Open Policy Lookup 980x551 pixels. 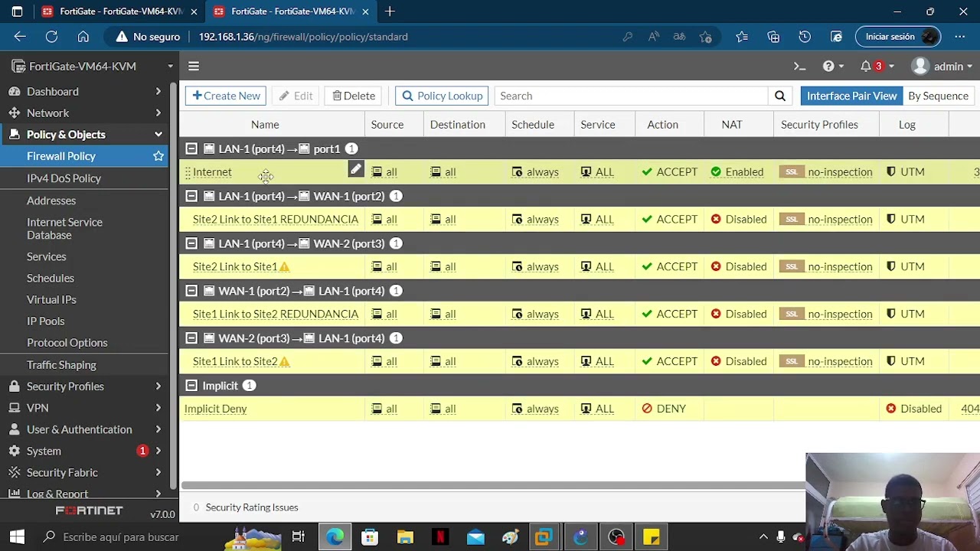[x=442, y=96]
